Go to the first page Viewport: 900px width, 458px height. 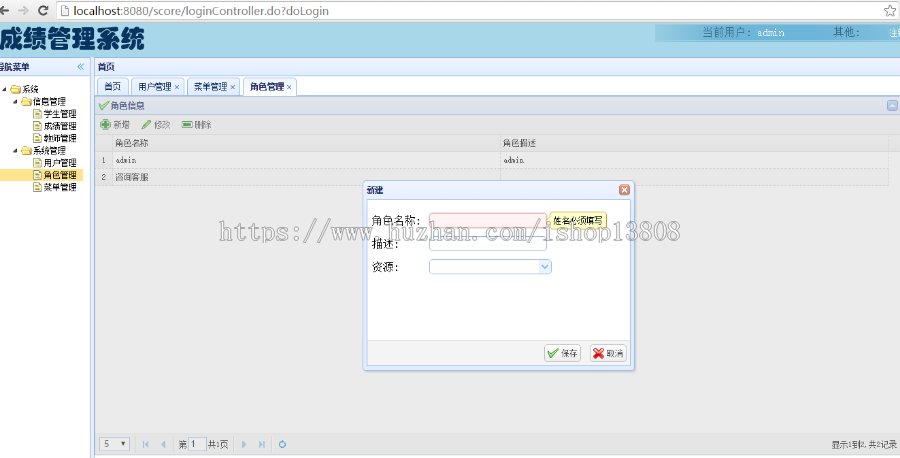[x=146, y=444]
